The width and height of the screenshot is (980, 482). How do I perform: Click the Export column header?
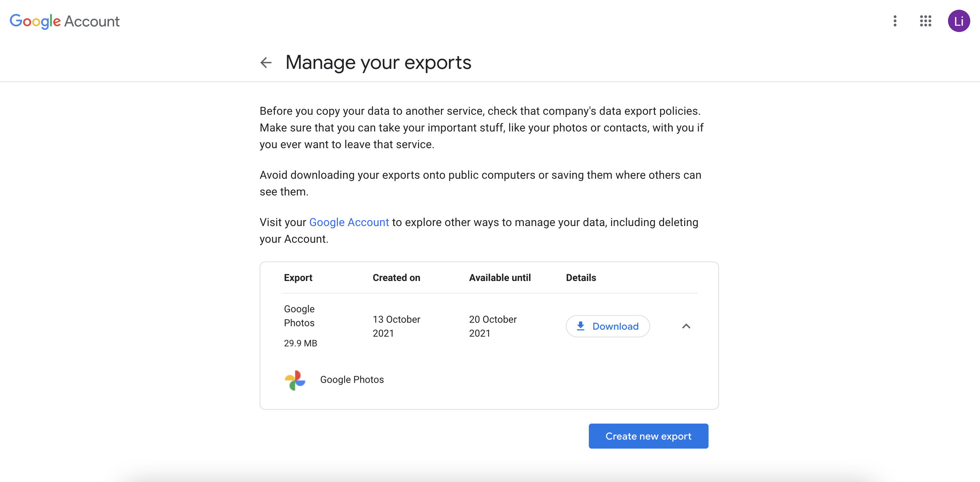pyautogui.click(x=298, y=278)
